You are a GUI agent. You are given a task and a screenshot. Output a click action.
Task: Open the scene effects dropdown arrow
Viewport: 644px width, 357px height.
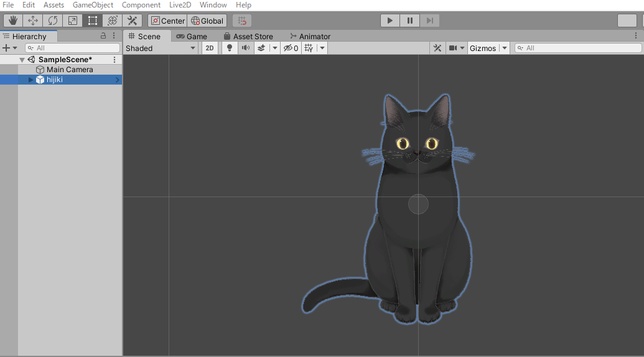point(275,49)
